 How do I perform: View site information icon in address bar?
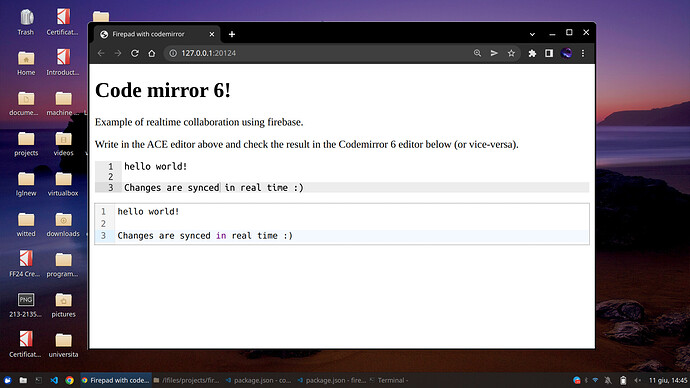(x=173, y=53)
